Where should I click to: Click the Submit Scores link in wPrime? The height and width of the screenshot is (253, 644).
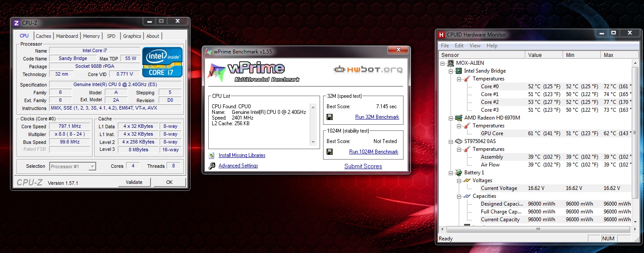[363, 166]
